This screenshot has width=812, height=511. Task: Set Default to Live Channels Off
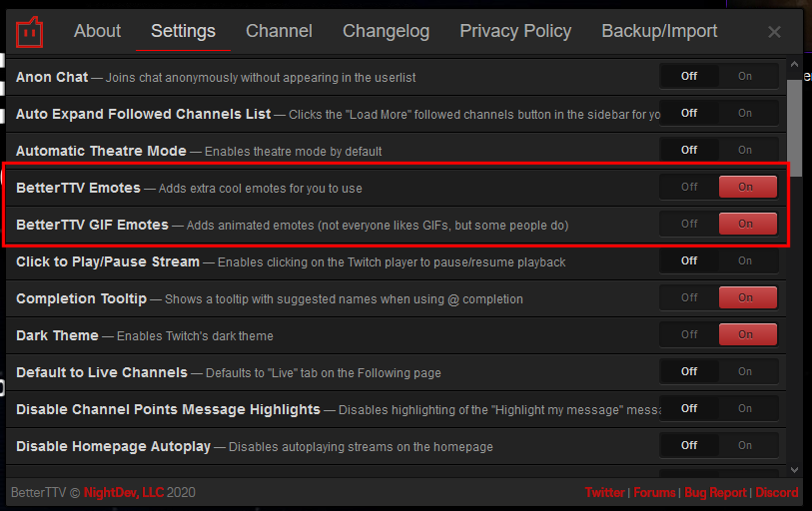tap(689, 371)
